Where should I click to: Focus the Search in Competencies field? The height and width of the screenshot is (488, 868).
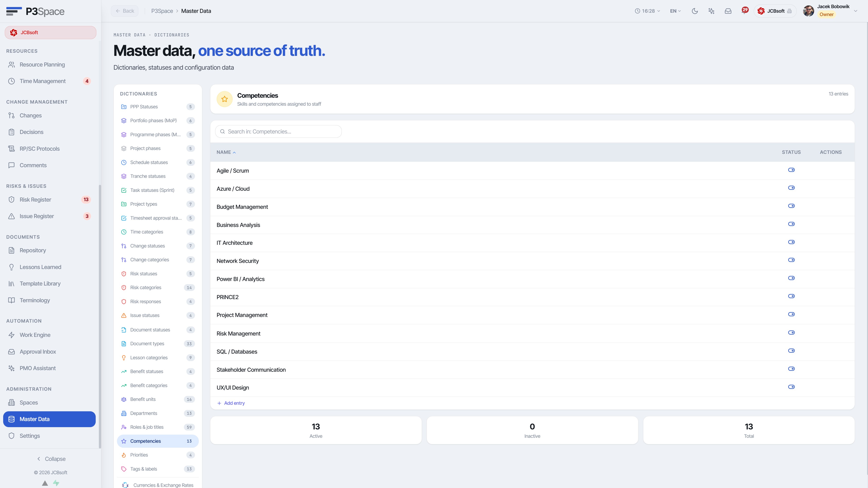[x=278, y=131]
